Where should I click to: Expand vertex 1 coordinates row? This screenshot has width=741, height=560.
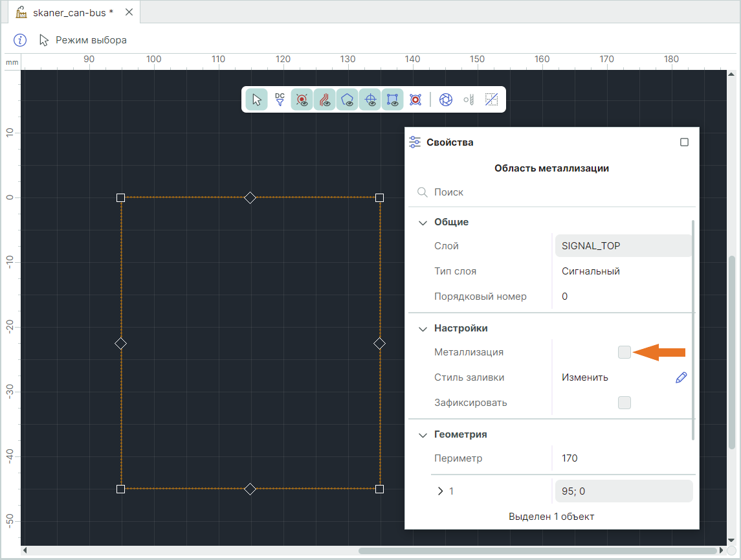pos(441,491)
